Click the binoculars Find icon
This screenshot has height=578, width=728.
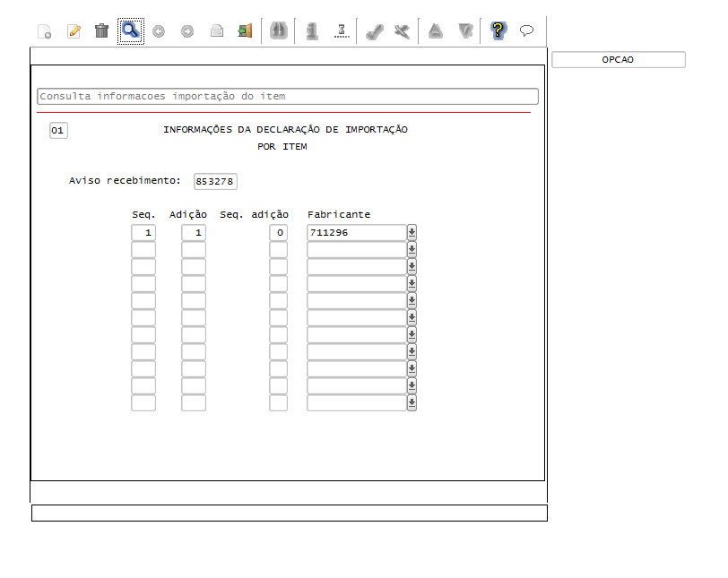click(279, 31)
